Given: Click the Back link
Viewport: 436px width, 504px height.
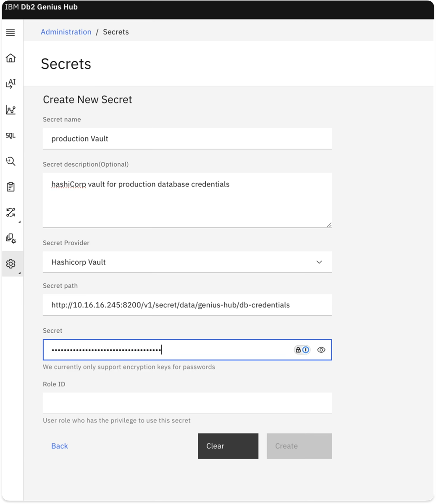Looking at the screenshot, I should [60, 446].
